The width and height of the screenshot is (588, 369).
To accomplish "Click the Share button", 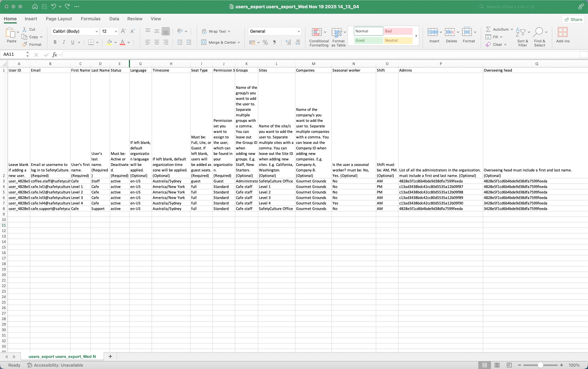I will [x=573, y=19].
